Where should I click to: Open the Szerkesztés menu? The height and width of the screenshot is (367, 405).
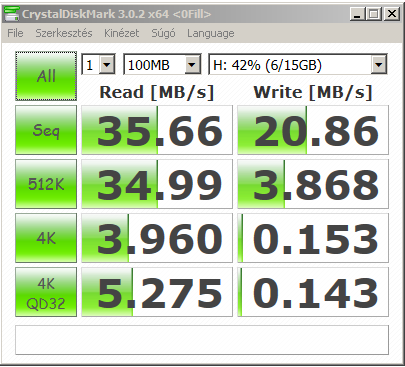coord(64,33)
